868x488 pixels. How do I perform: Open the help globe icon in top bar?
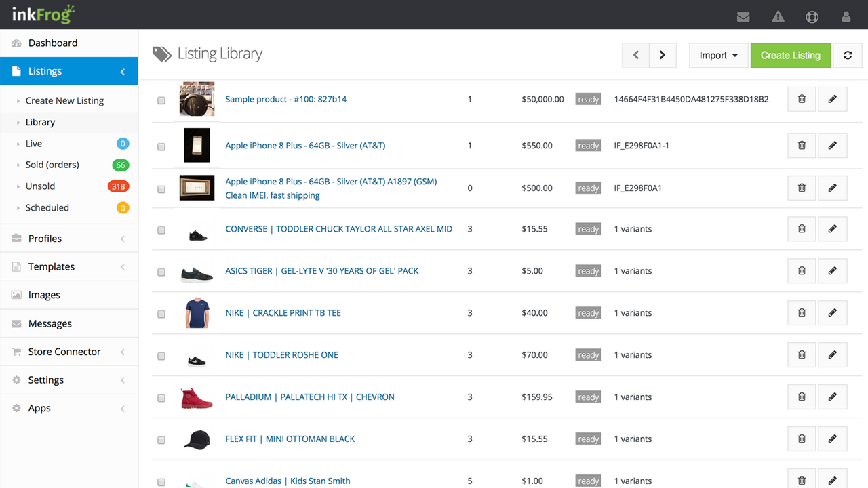[x=812, y=17]
